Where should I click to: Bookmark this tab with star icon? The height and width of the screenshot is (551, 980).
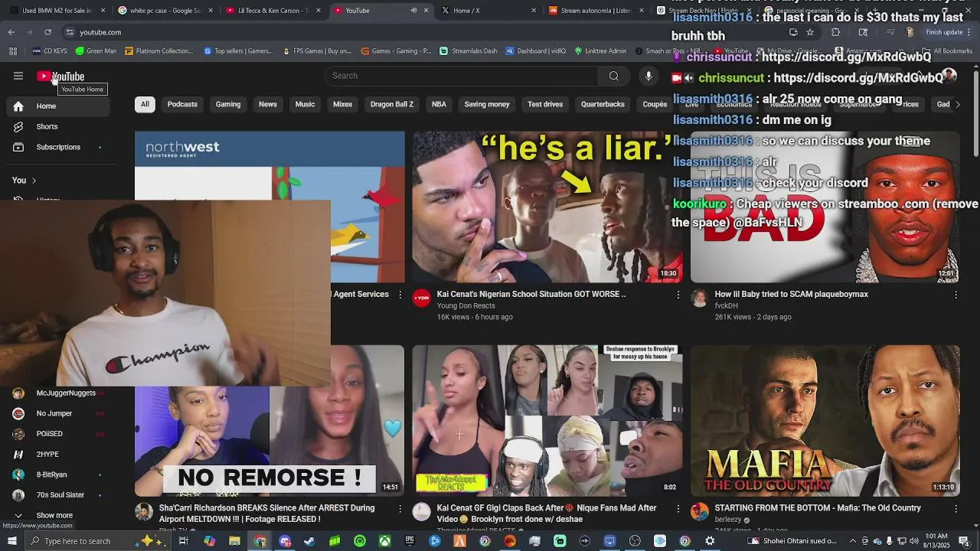click(x=810, y=32)
